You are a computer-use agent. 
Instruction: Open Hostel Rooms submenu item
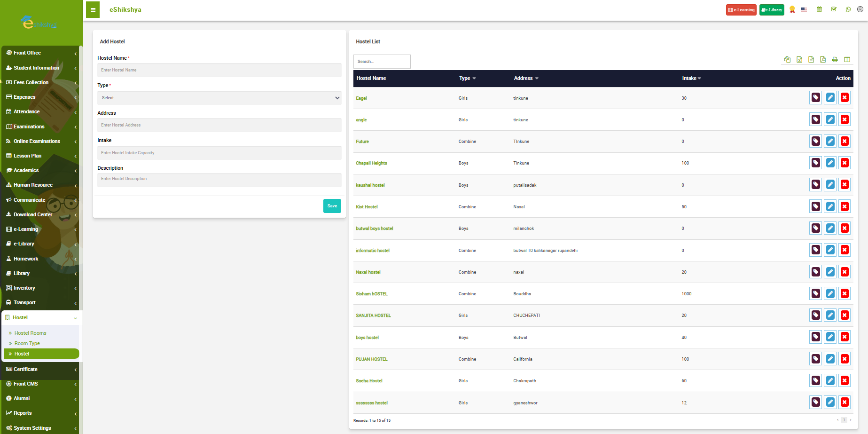click(x=31, y=333)
